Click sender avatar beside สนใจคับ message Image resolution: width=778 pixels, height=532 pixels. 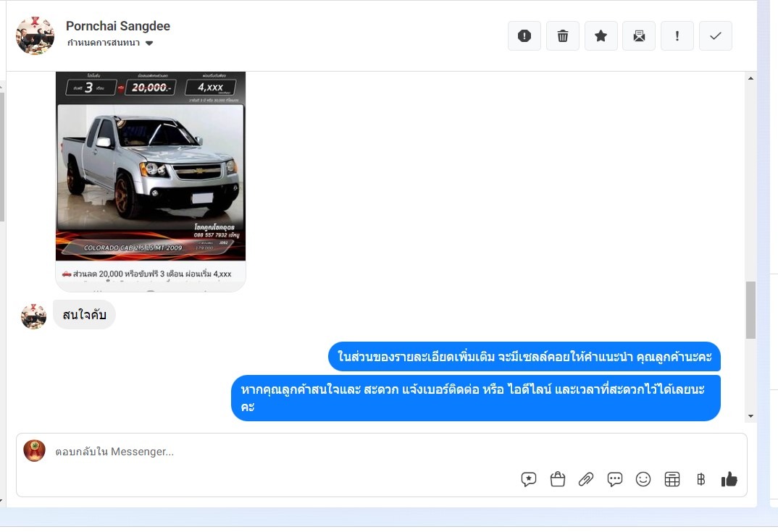click(33, 316)
